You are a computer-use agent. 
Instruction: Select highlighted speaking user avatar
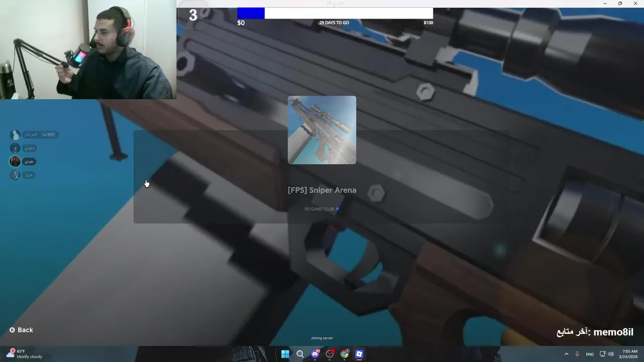click(x=15, y=161)
